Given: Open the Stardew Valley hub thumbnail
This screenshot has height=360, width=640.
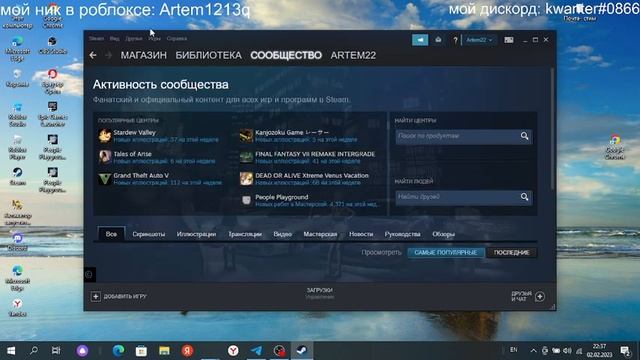Looking at the screenshot, I should pyautogui.click(x=105, y=136).
